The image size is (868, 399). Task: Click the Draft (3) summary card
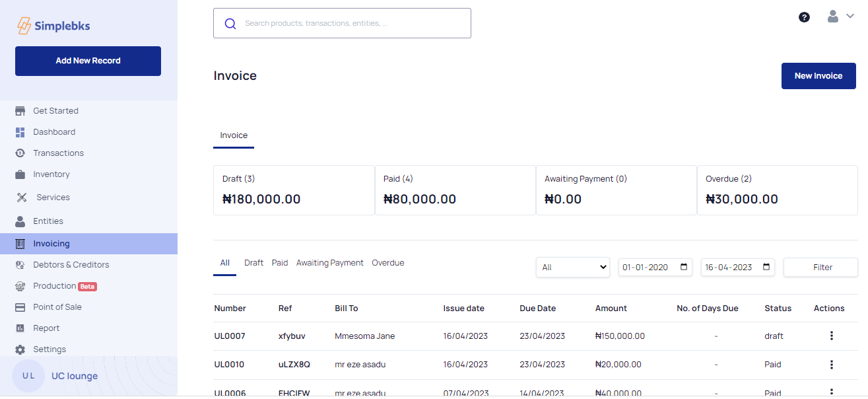tap(294, 190)
